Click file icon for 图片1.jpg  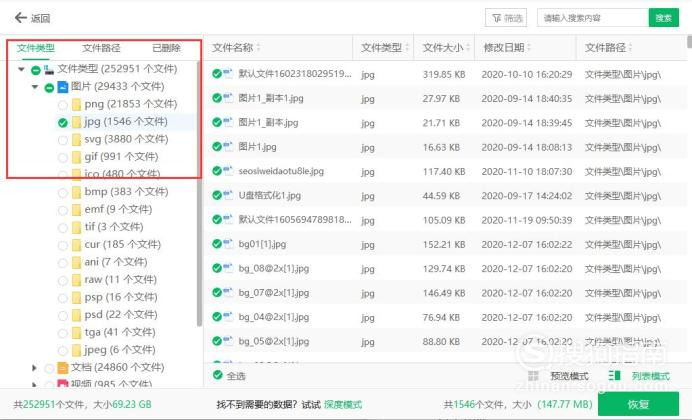pos(228,147)
